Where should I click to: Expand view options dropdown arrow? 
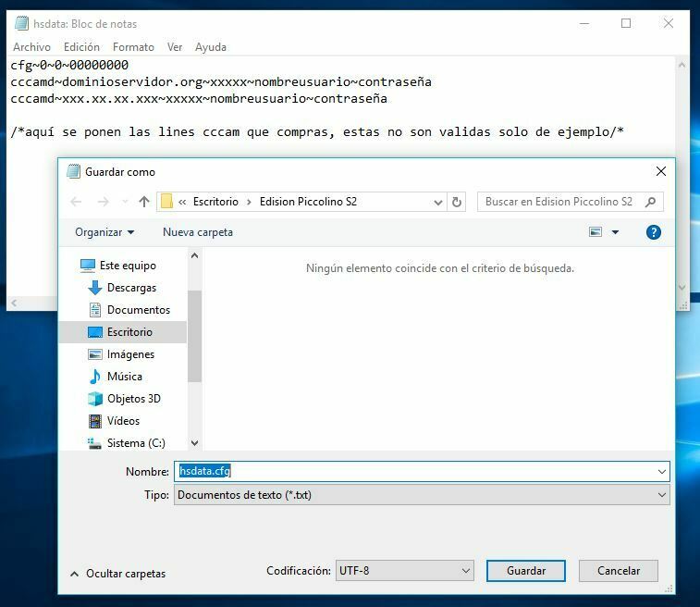click(616, 232)
